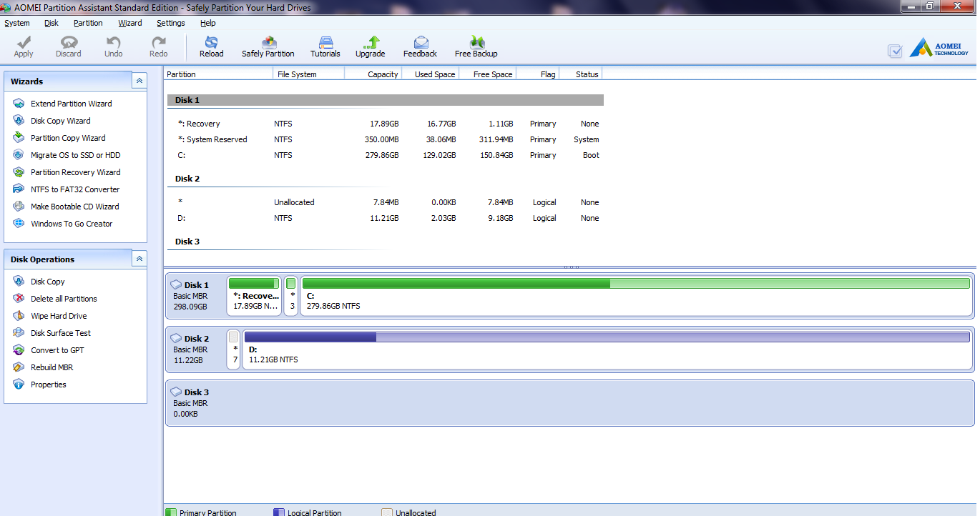Click the Rebuild MBR icon

(x=19, y=367)
